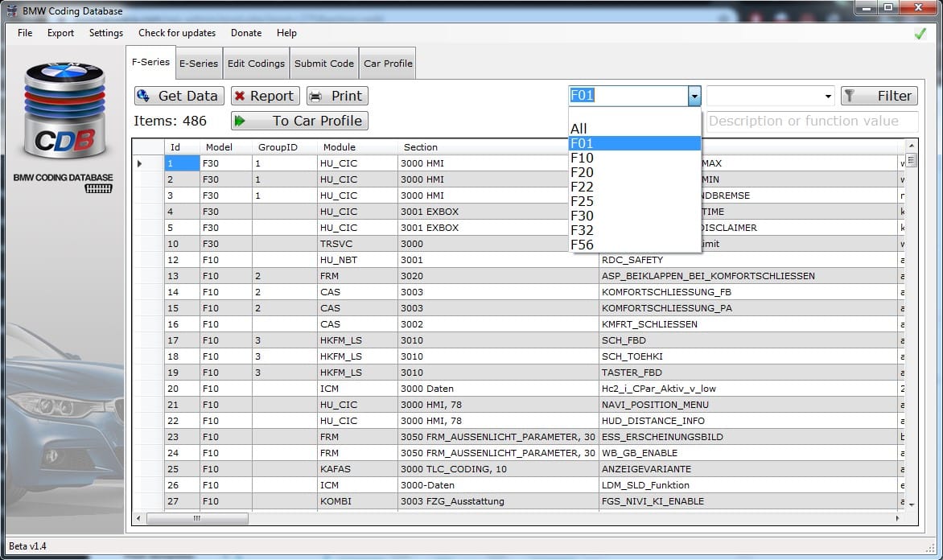Select row header of Id 1
This screenshot has width=943, height=560.
tap(148, 163)
